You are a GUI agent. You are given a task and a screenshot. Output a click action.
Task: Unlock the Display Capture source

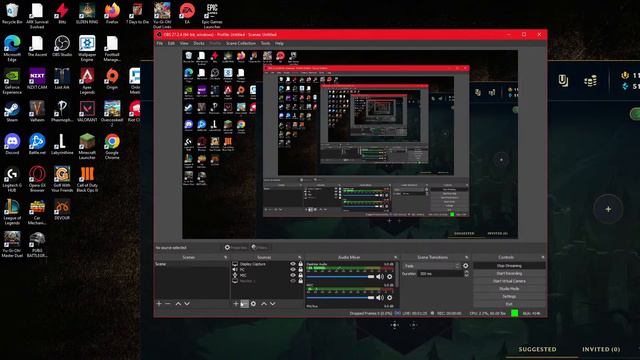tap(301, 264)
